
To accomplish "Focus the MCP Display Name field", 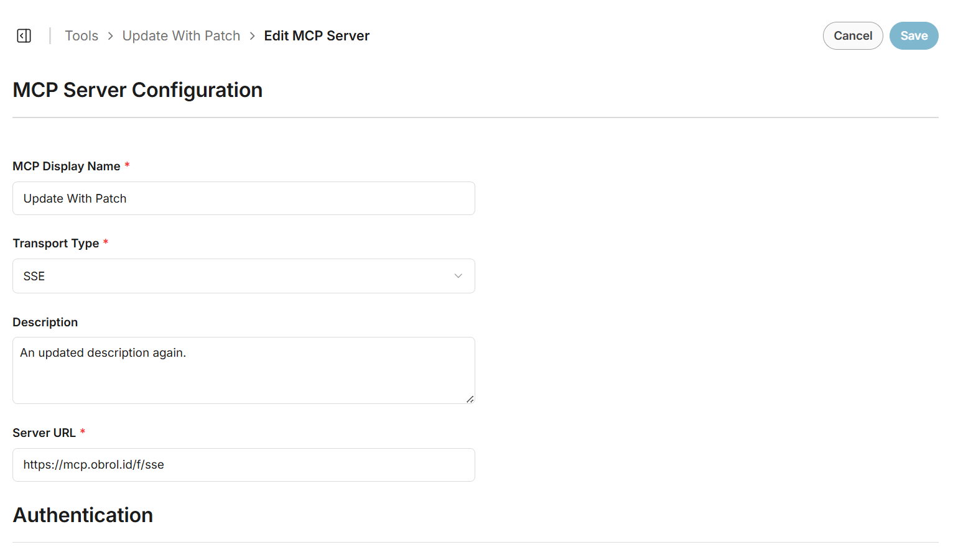I will (243, 199).
